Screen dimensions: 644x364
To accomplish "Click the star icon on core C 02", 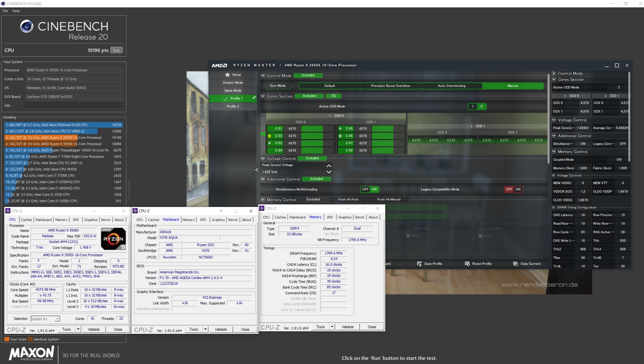I will coord(270,136).
